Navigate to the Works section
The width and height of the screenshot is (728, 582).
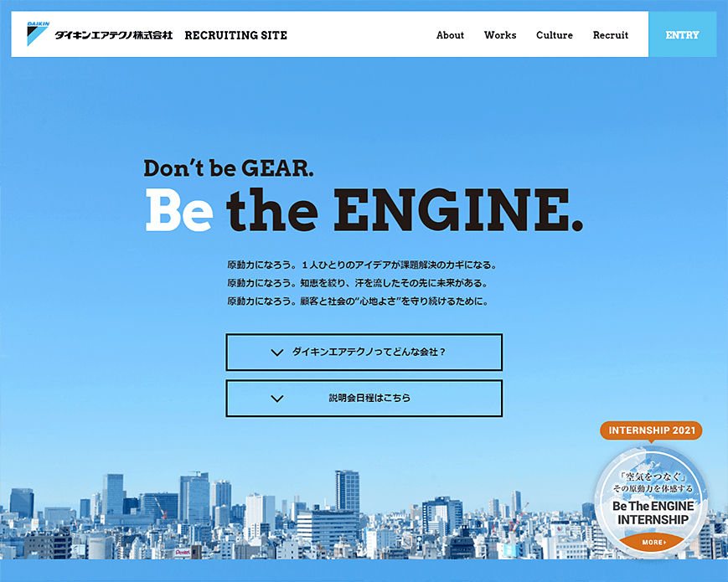click(500, 35)
